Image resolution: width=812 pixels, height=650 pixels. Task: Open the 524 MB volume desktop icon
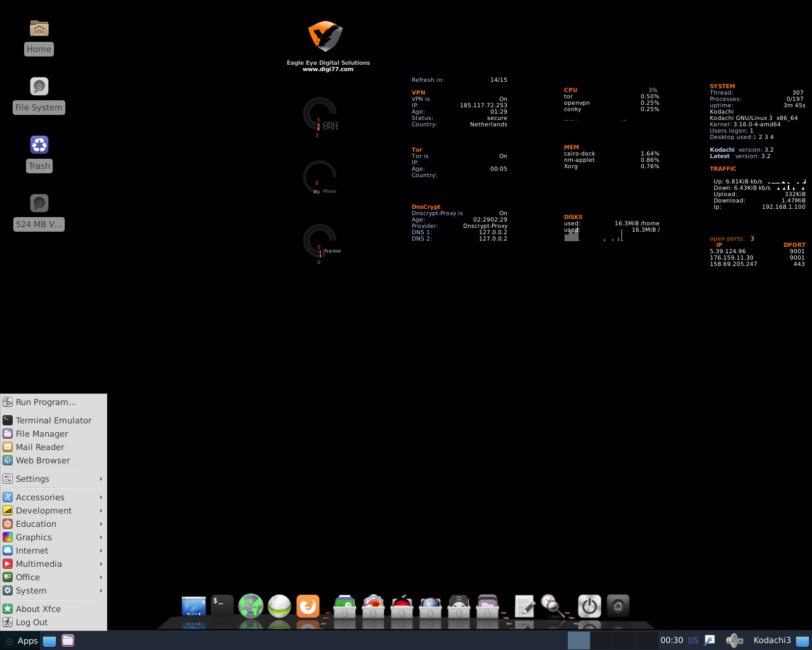click(x=39, y=203)
